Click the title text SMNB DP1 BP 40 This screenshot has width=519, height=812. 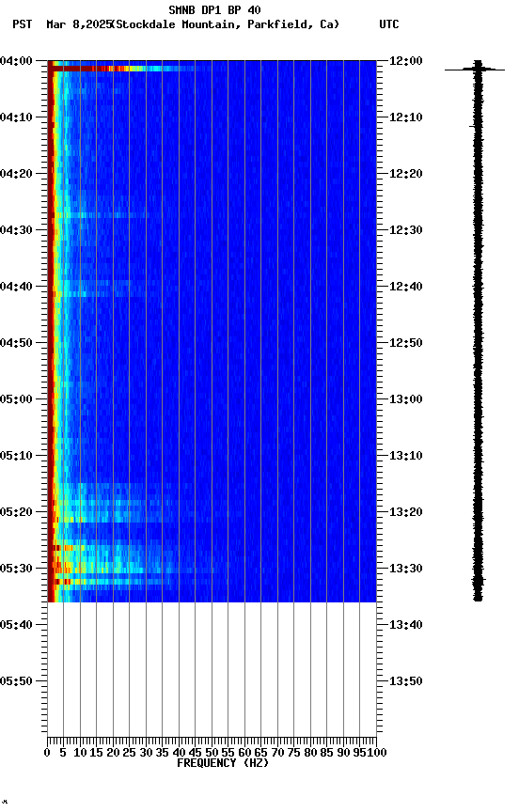pyautogui.click(x=214, y=9)
